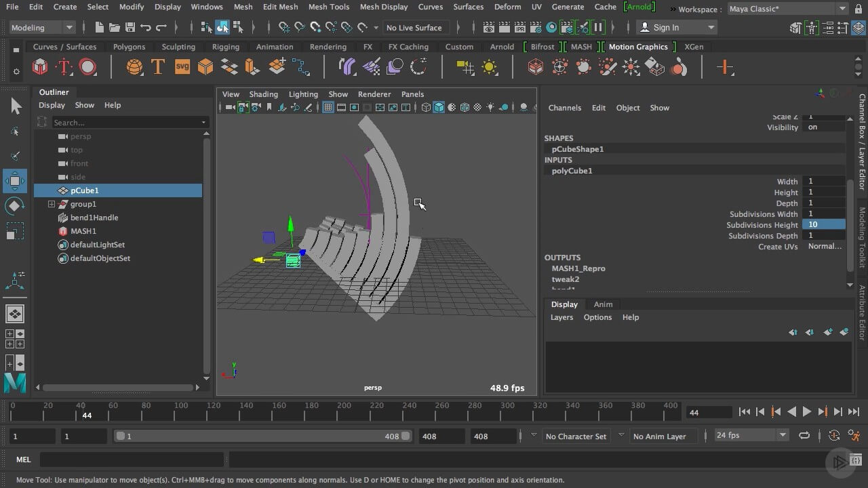Open the Create UVs Normal dropdown

[825, 247]
